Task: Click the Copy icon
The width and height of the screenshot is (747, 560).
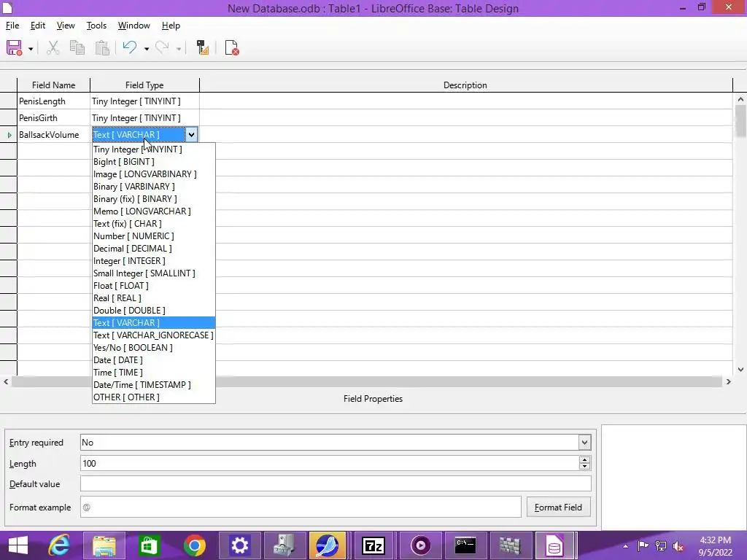Action: coord(77,48)
